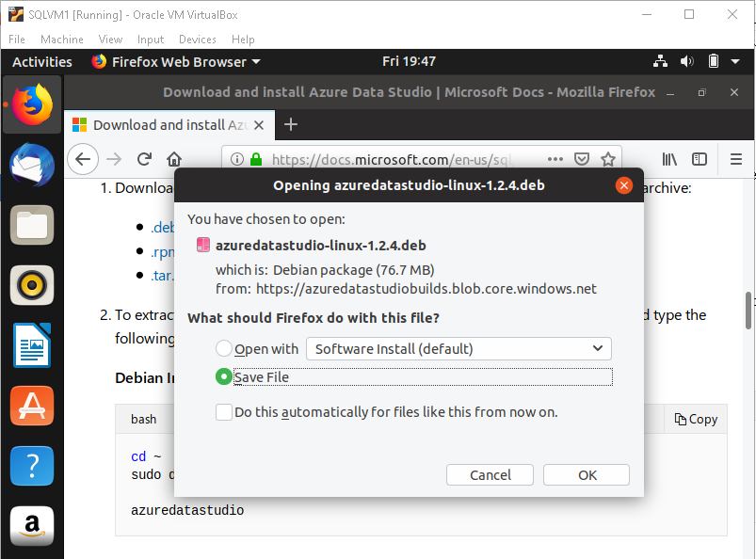The width and height of the screenshot is (756, 559).
Task: Open Firefox hamburger menu
Action: tap(736, 159)
